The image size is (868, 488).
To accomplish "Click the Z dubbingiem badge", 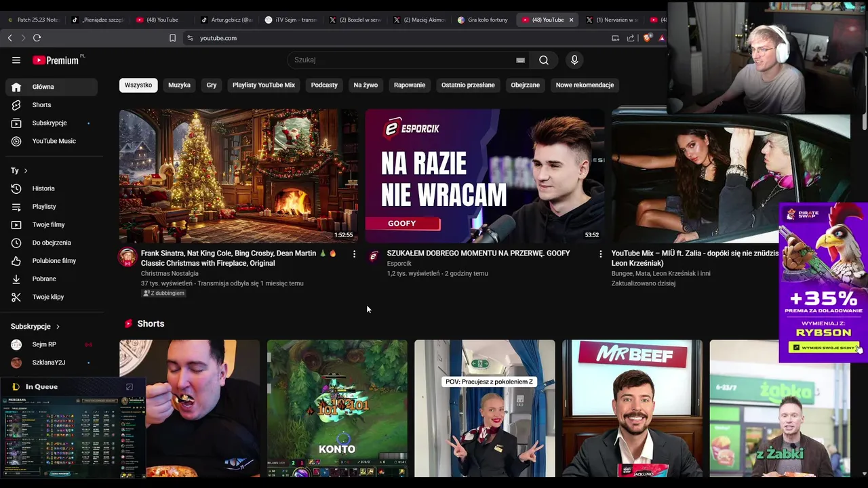I will 163,293.
